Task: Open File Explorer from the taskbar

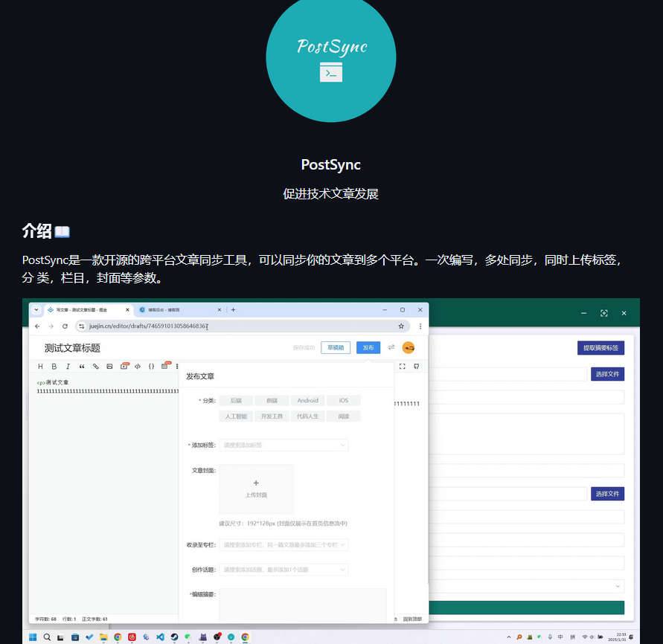Action: (x=103, y=637)
